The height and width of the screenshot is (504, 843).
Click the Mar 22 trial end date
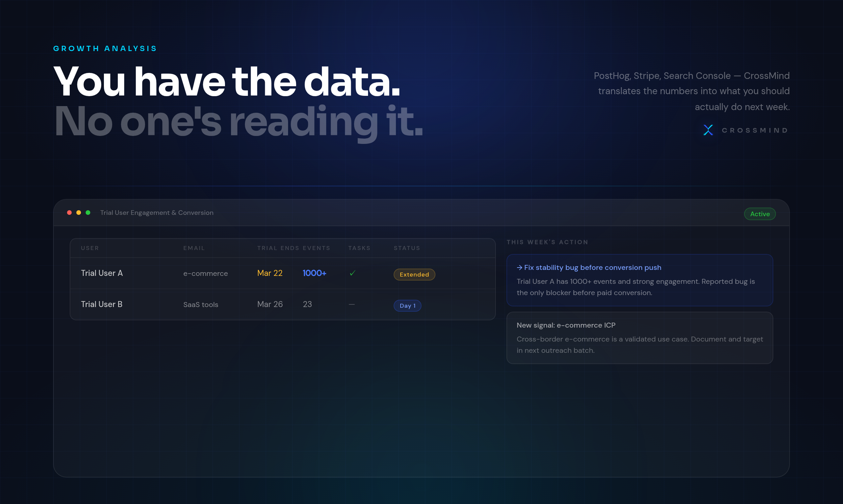269,273
